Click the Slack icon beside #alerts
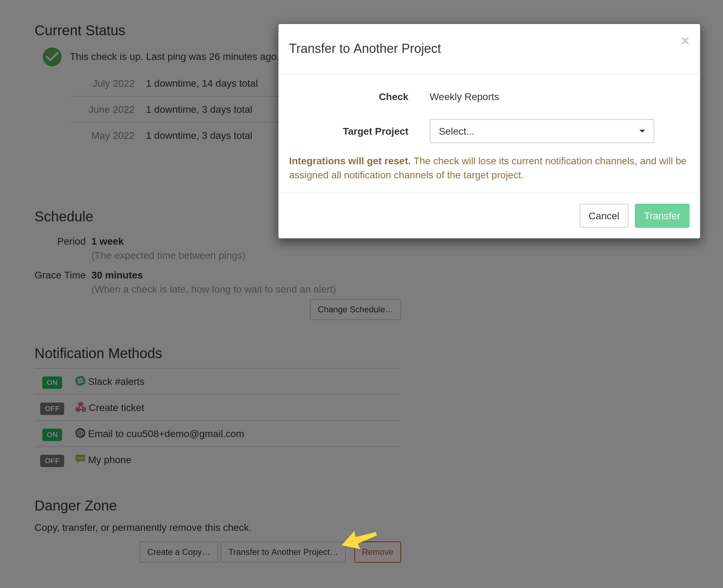723x588 pixels. [80, 381]
